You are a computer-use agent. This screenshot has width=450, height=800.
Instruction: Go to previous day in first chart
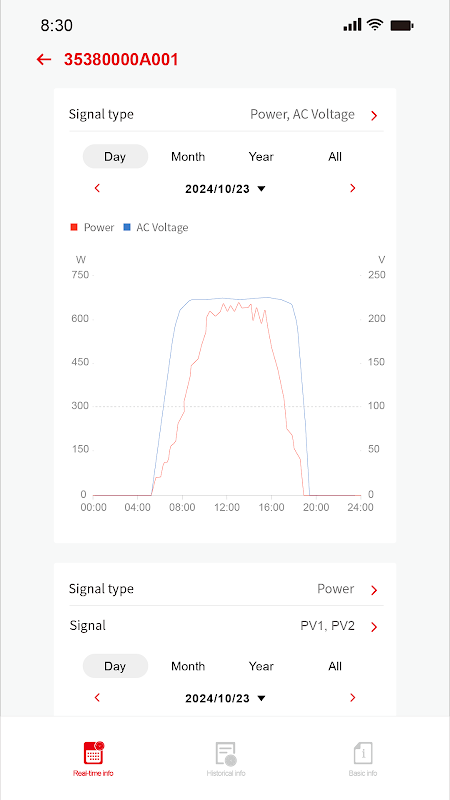(97, 188)
